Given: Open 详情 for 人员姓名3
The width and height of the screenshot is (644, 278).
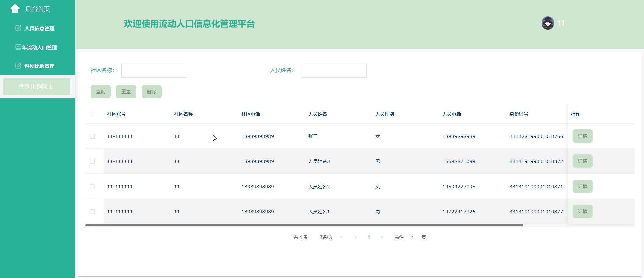Looking at the screenshot, I should coord(583,161).
